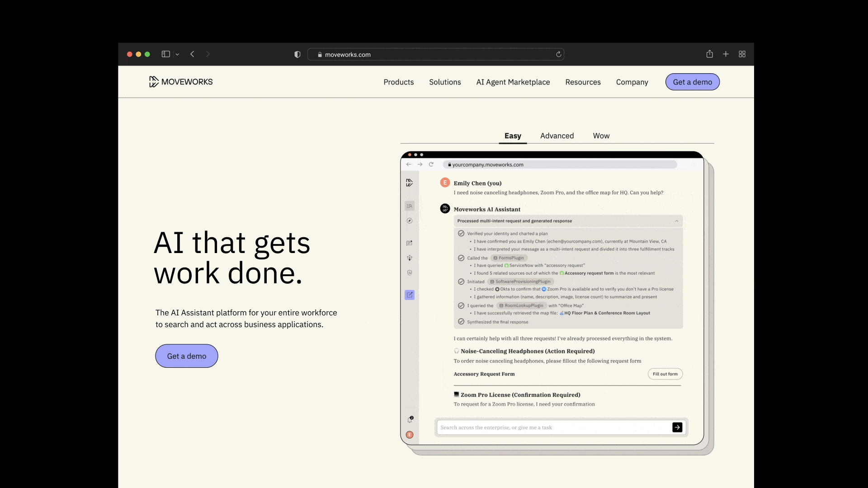Click the Safari Share icon
The image size is (868, 488).
click(710, 54)
